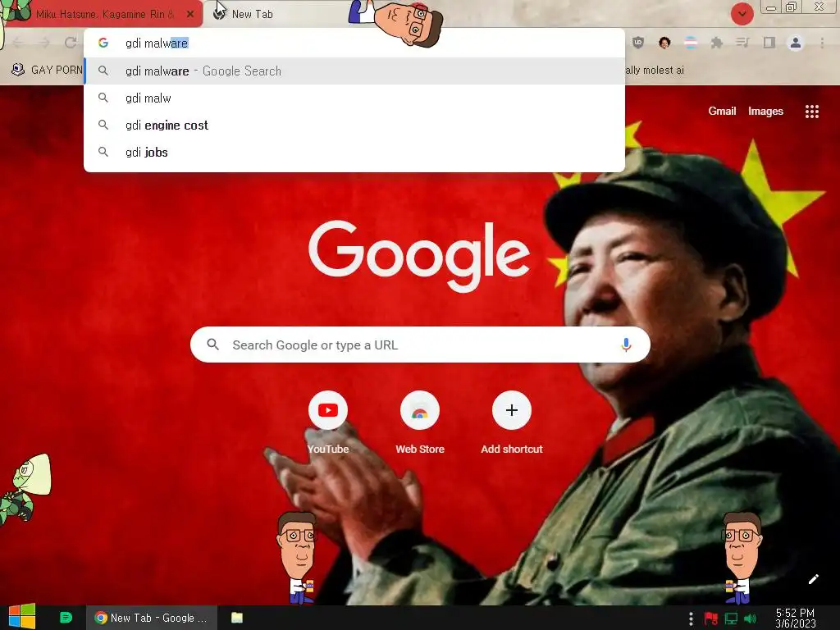Image resolution: width=840 pixels, height=630 pixels.
Task: Open Chrome's three-dot menu
Action: pos(822,43)
